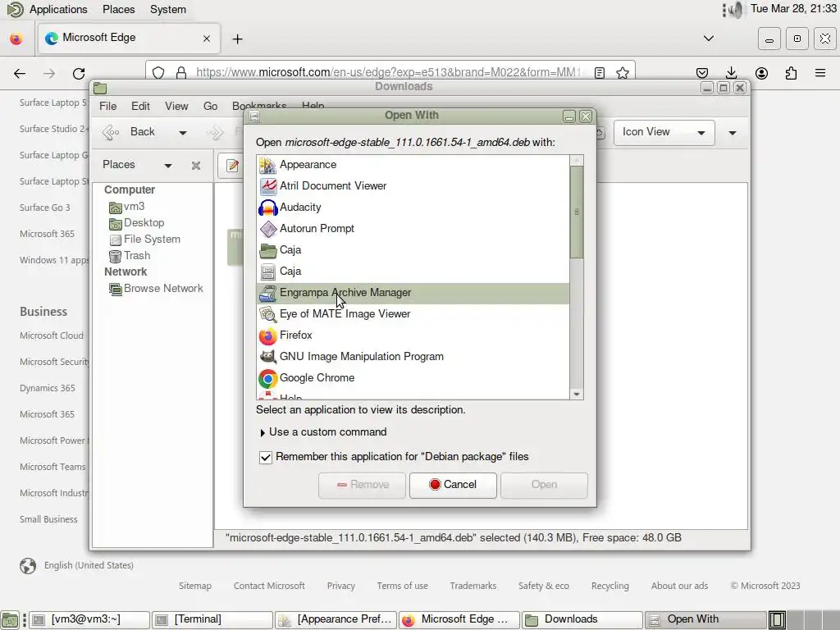840x630 pixels.
Task: Click the Privacy footer link
Action: click(340, 586)
